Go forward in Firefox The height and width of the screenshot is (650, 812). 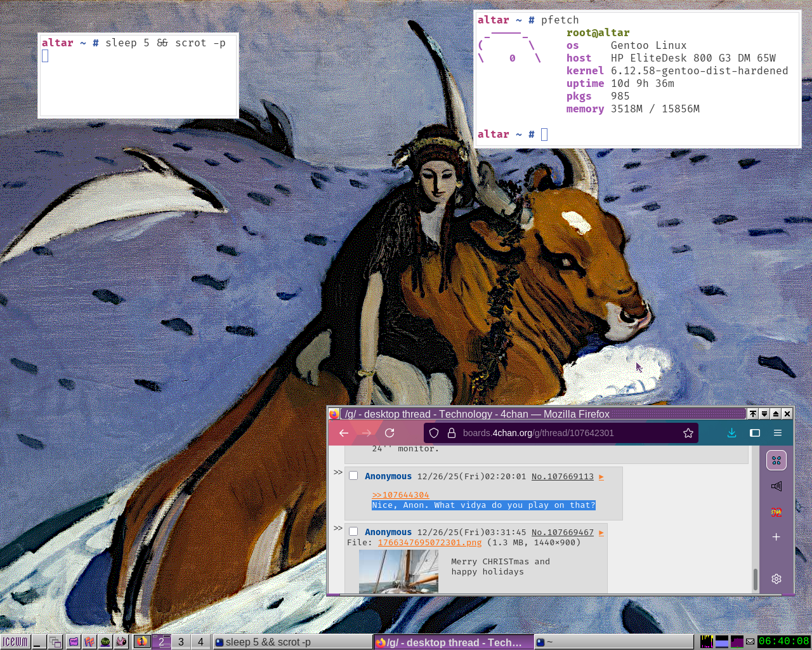(367, 433)
